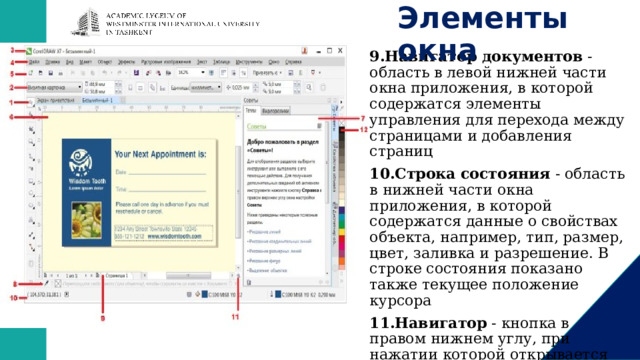Switch to the Экран приветствия tab
Image resolution: width=640 pixels, height=360 pixels.
click(x=56, y=100)
